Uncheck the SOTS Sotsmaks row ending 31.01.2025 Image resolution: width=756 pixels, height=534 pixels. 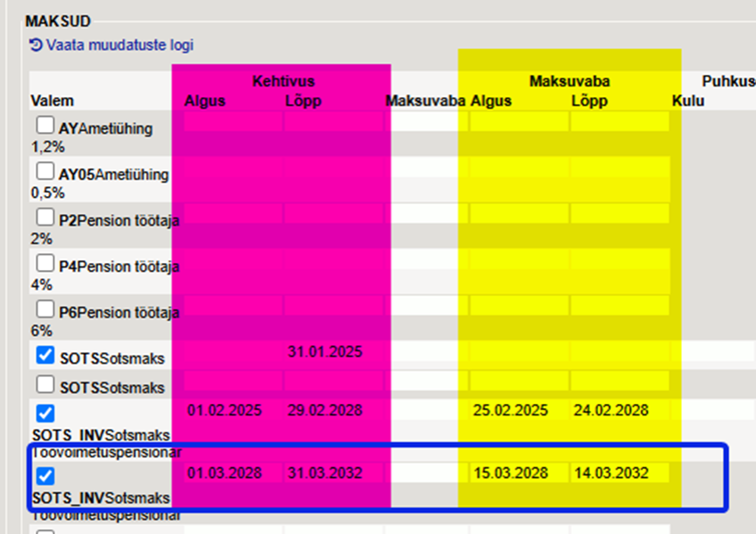[46, 356]
